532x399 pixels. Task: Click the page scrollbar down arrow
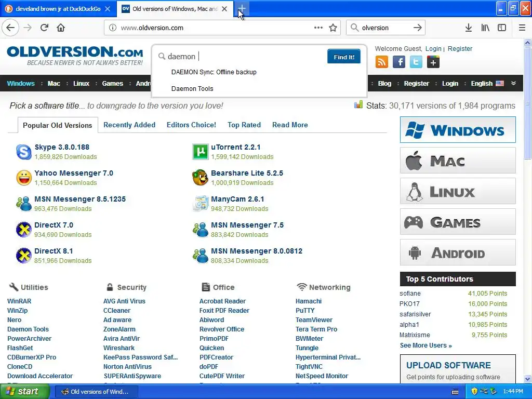pos(528,379)
